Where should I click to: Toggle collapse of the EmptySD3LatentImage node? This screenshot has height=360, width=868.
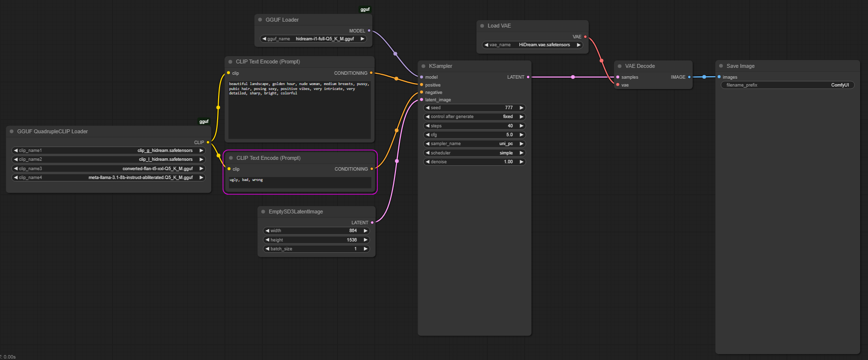point(263,211)
